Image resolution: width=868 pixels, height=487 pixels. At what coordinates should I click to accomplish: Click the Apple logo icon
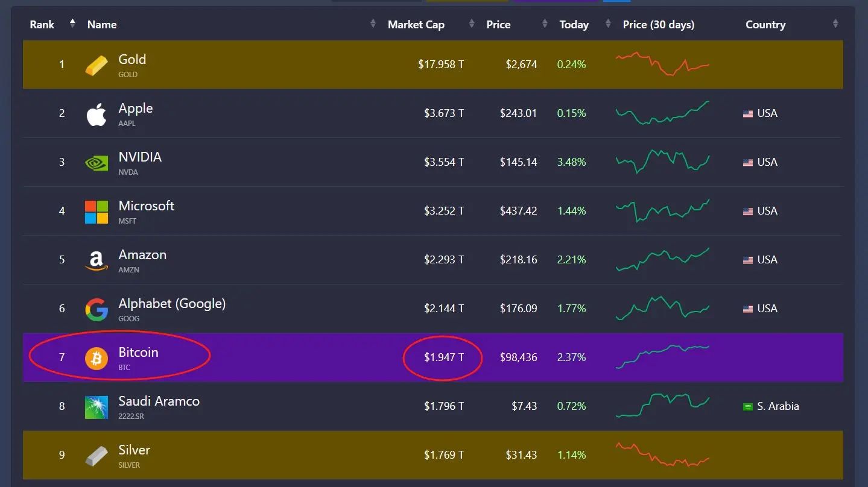tap(97, 115)
